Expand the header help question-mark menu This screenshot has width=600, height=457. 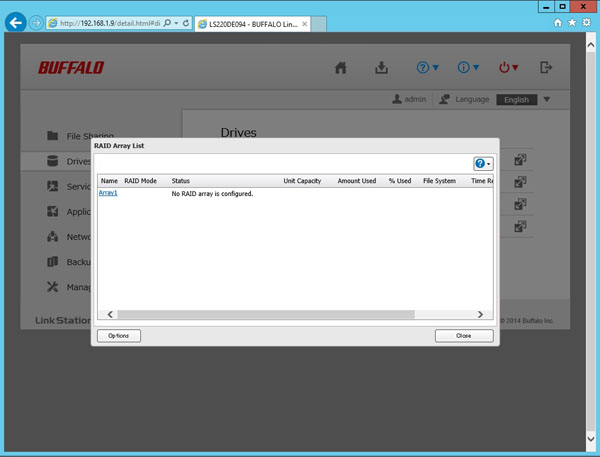tap(428, 68)
